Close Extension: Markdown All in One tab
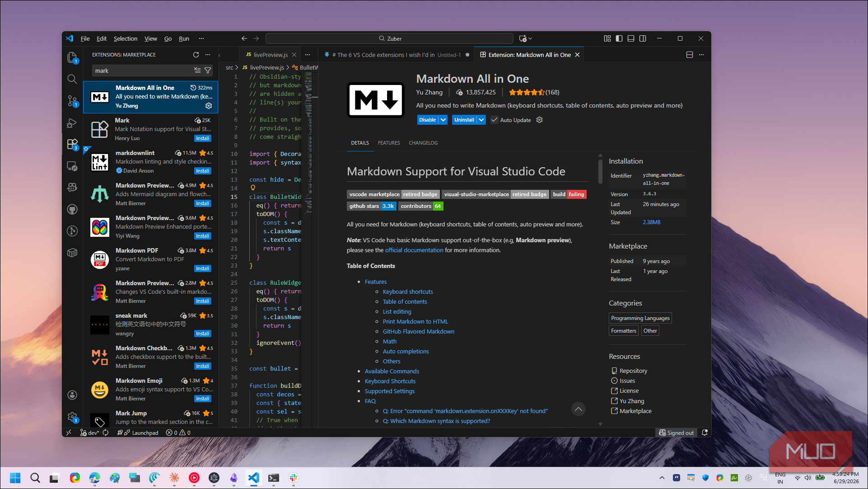 point(577,55)
